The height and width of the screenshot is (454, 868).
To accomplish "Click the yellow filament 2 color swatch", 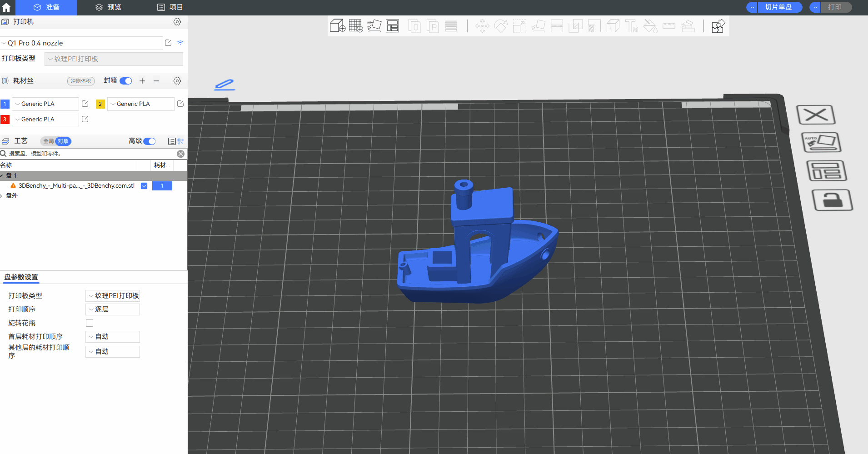I will (100, 104).
